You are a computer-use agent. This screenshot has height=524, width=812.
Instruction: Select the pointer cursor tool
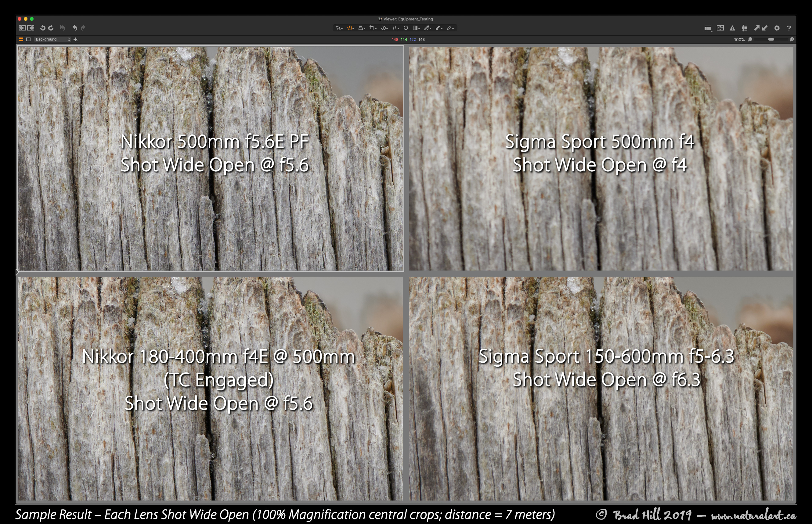(x=338, y=28)
